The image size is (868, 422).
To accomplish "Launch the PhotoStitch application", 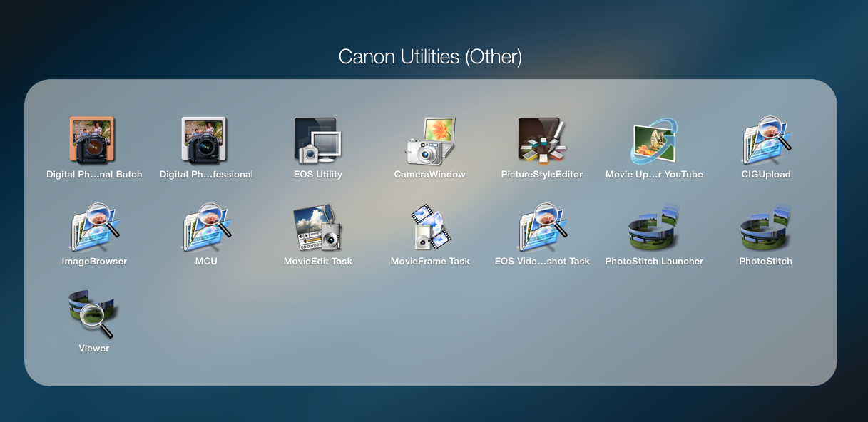I will (765, 227).
